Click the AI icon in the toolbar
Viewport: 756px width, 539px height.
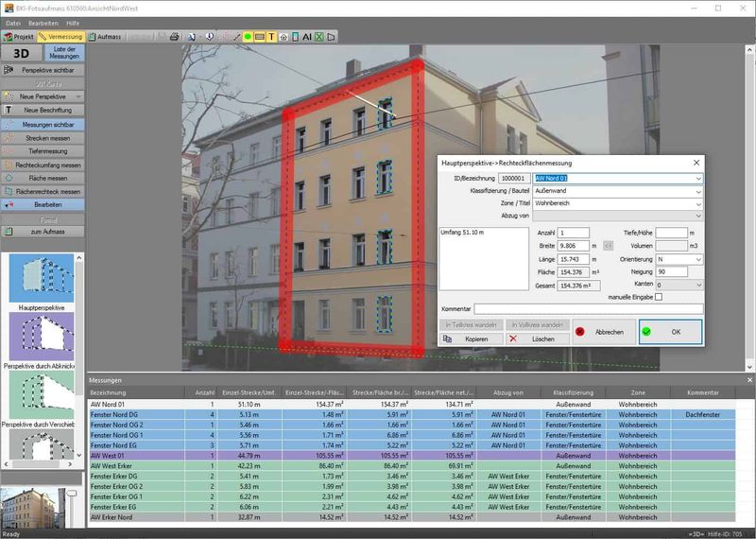307,37
